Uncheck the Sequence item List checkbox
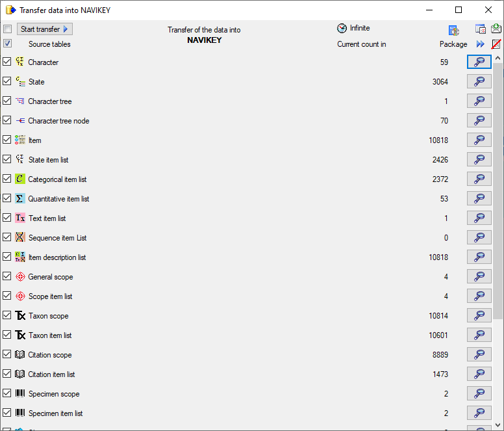 6,237
